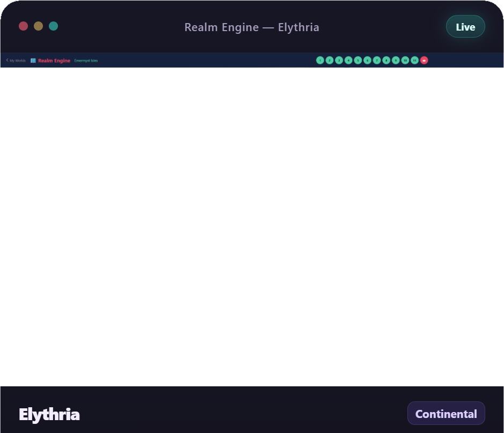
Task: Click the Realm Engine map logo icon
Action: click(33, 61)
